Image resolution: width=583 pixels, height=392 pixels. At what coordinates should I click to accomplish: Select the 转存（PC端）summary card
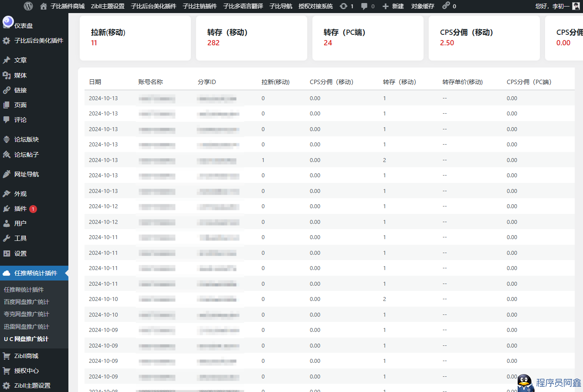[x=368, y=38]
